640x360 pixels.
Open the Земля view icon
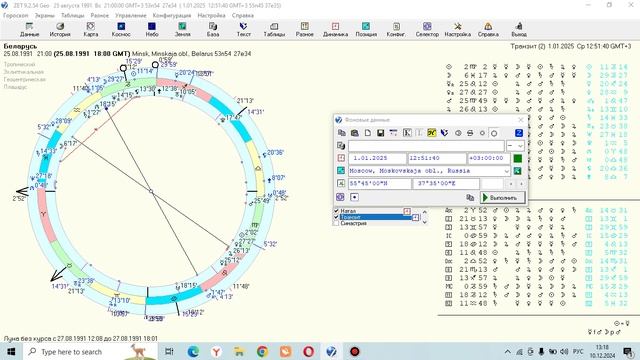click(x=182, y=29)
